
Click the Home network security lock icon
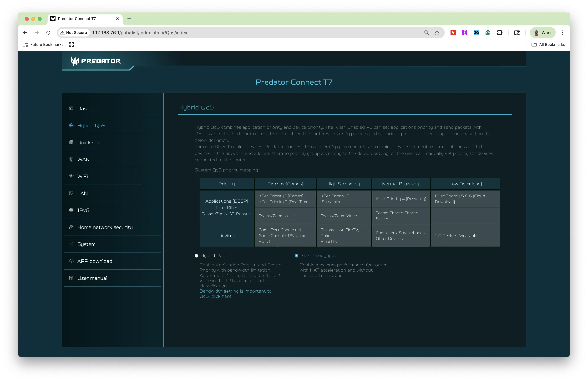point(71,227)
